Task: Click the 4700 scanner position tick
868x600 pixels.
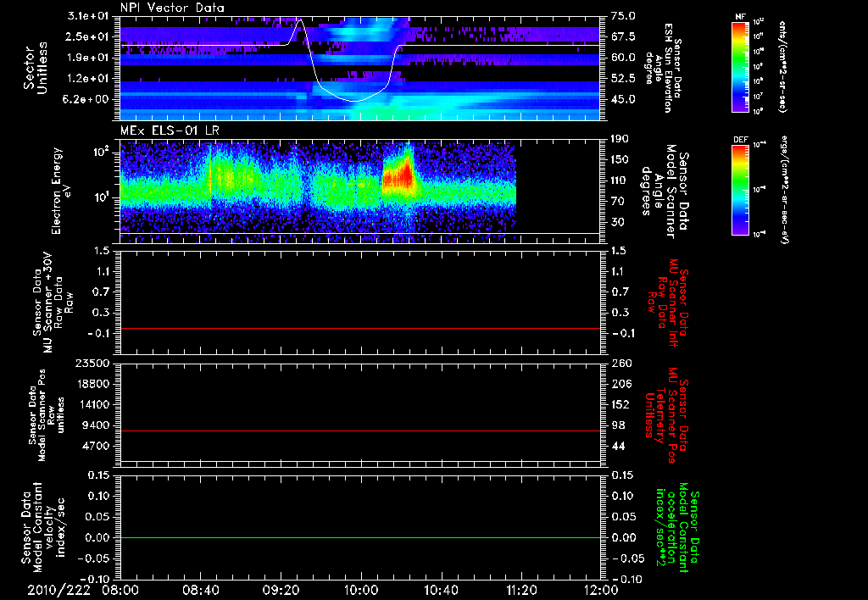Action: click(x=96, y=446)
